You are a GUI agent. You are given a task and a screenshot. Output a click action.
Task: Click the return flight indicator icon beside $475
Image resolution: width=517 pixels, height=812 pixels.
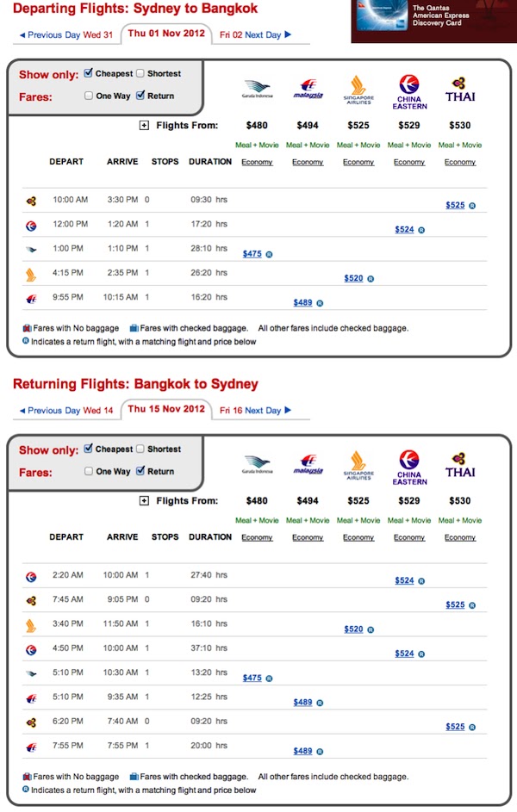pos(268,253)
